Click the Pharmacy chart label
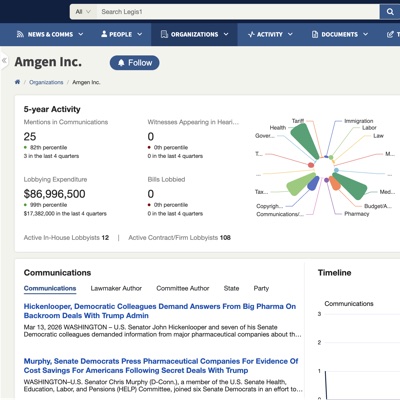The width and height of the screenshot is (400, 400). pyautogui.click(x=357, y=214)
